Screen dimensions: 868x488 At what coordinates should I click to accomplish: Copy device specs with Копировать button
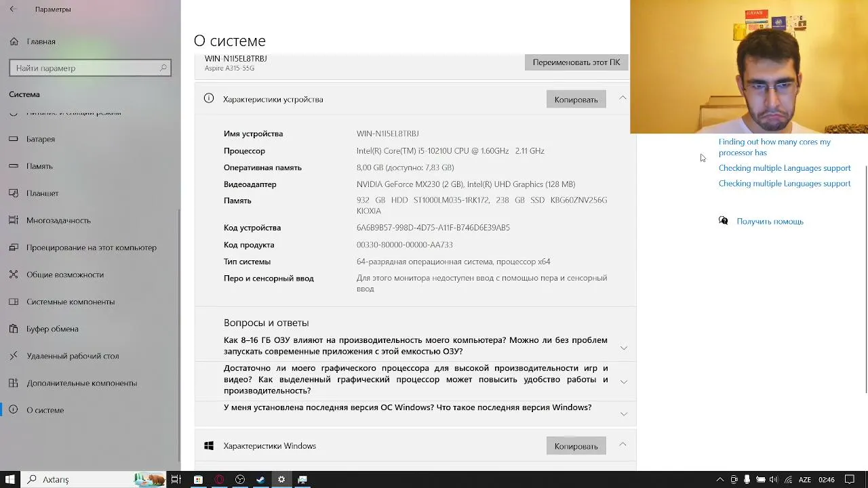point(576,100)
